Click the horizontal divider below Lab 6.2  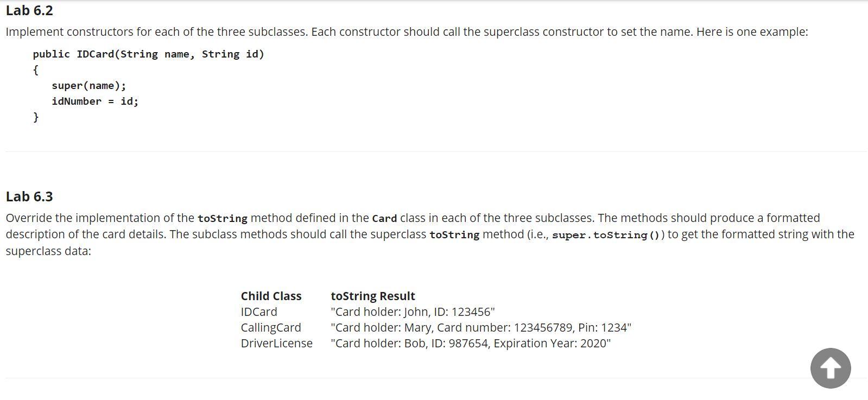[434, 150]
